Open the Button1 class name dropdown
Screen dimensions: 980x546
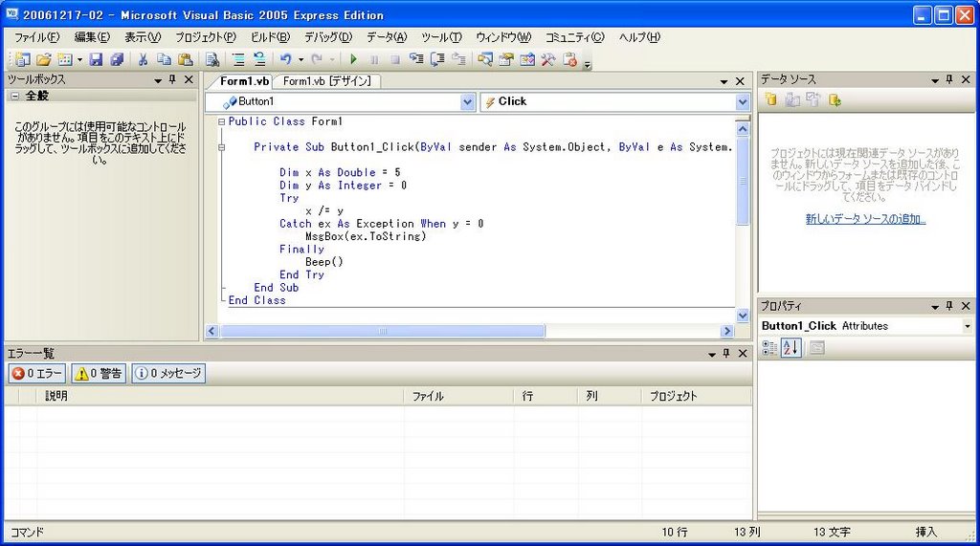467,101
